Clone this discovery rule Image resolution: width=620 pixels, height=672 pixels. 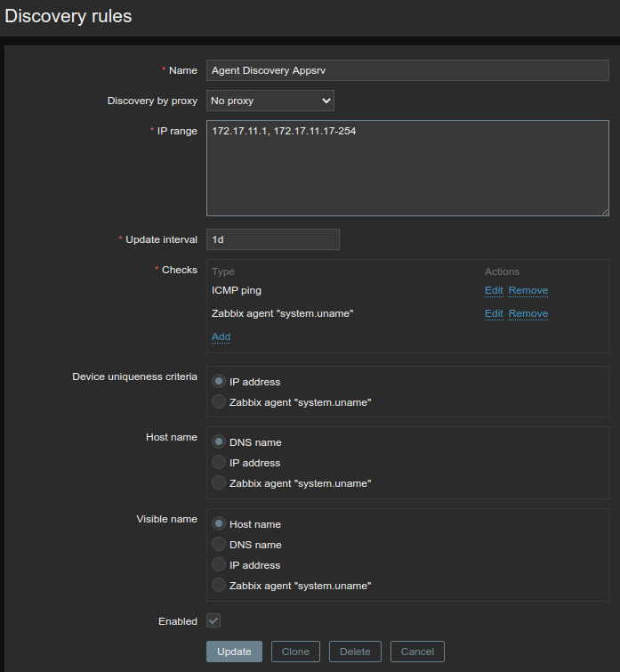coord(295,652)
